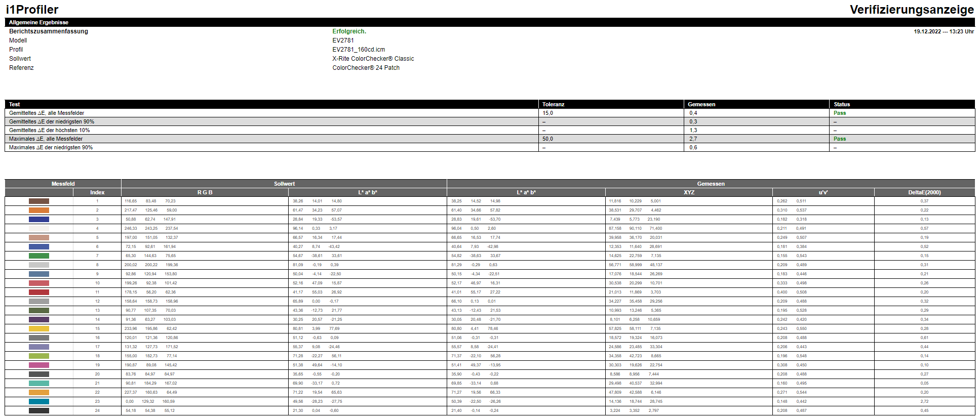The height and width of the screenshot is (420, 980).
Task: Select X-Rite ColorChecker® Classic value
Action: tap(373, 59)
